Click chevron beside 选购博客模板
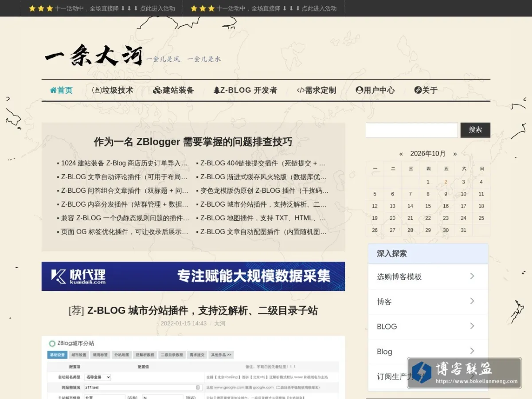Screen dimensions: 532x399 (472, 276)
